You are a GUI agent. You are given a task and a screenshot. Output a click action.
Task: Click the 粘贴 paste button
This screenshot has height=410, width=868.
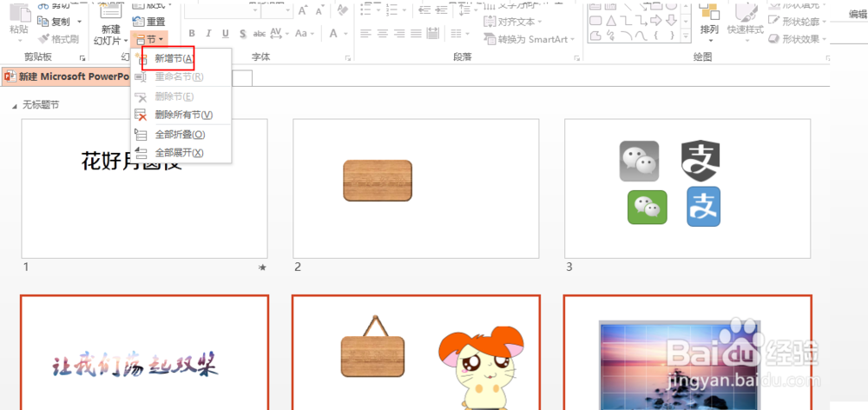19,23
